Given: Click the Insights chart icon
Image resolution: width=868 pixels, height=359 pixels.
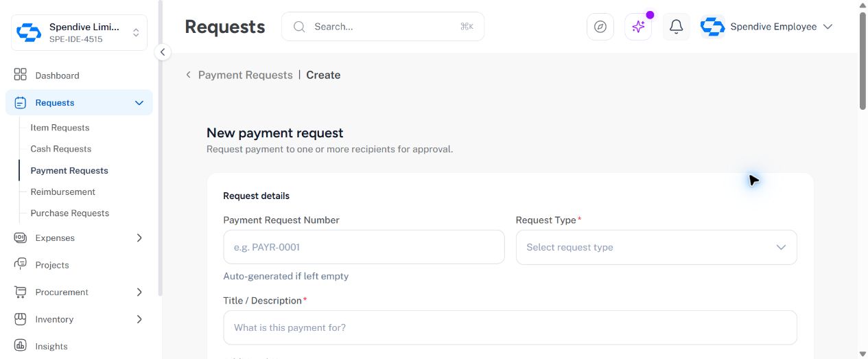Looking at the screenshot, I should pyautogui.click(x=21, y=346).
